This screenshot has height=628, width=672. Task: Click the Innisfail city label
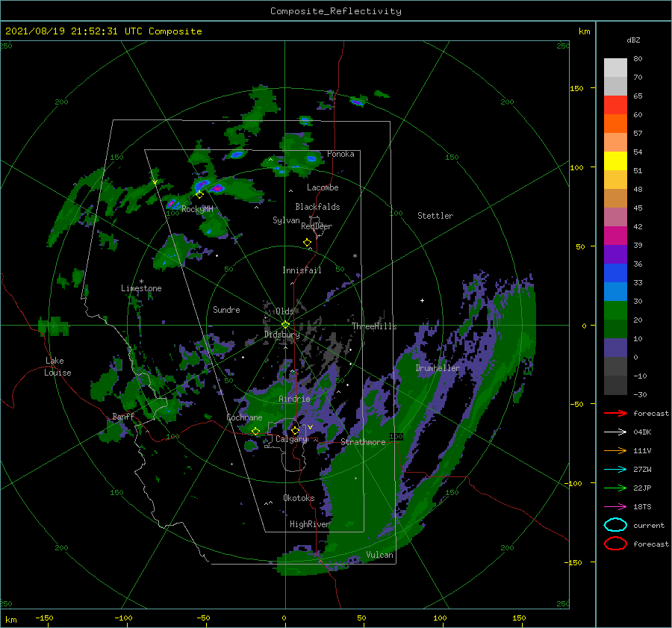[x=302, y=270]
